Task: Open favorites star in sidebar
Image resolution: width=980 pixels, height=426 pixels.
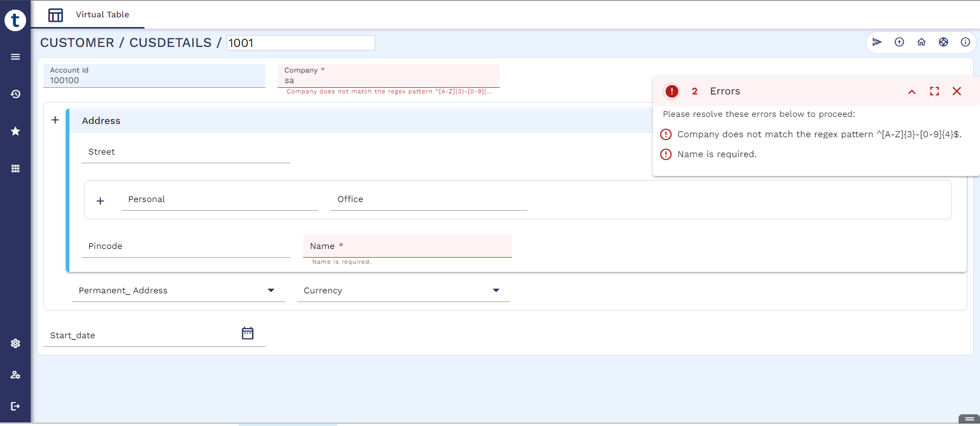Action: [x=15, y=131]
